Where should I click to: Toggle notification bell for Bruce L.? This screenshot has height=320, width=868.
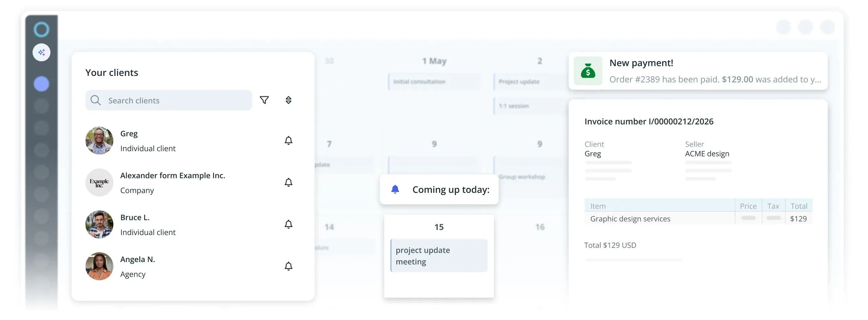tap(288, 224)
